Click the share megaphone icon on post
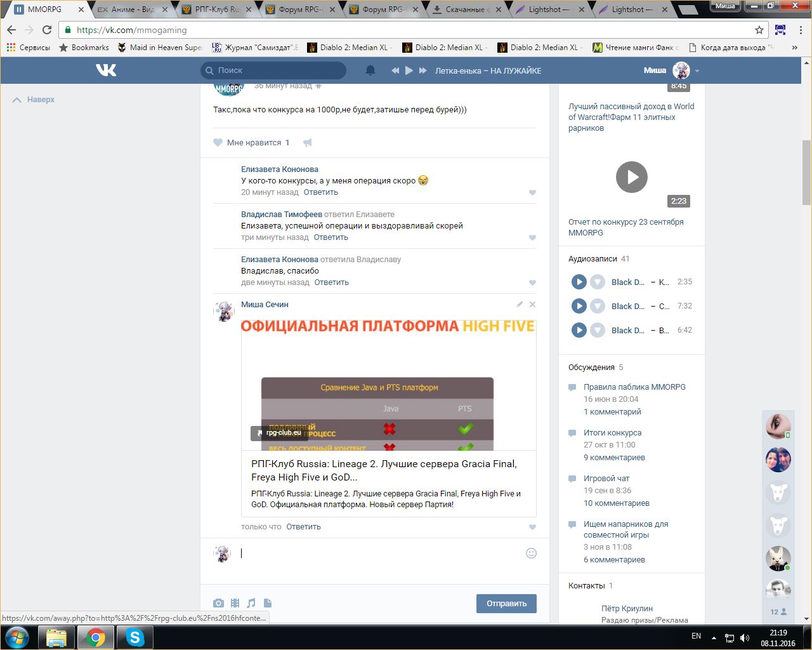This screenshot has width=812, height=650. [308, 143]
